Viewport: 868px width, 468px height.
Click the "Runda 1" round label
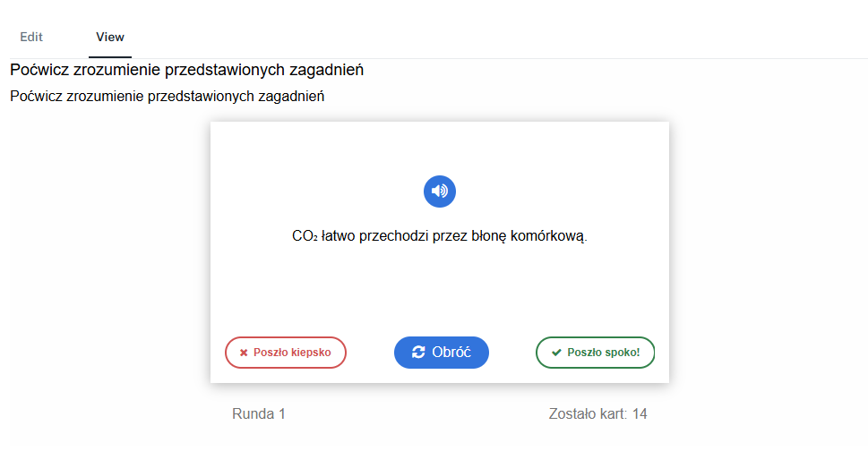point(259,414)
